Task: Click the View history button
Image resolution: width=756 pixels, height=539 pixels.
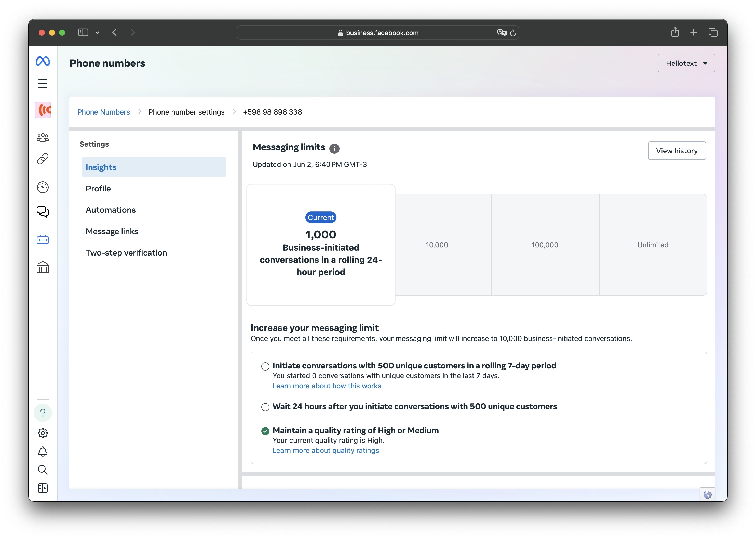Action: point(677,151)
